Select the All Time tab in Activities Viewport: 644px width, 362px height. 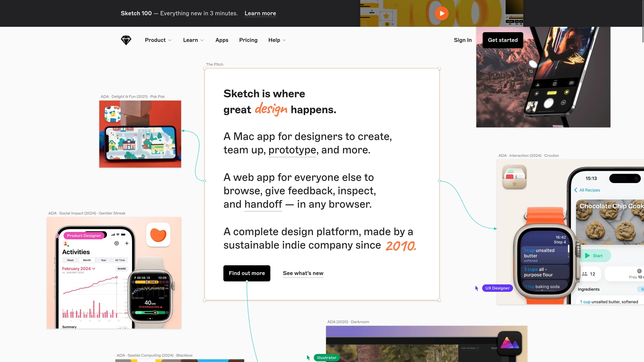(x=120, y=260)
